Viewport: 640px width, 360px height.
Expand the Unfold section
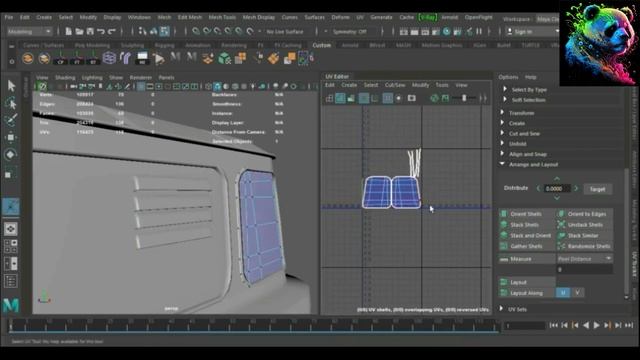pyautogui.click(x=502, y=143)
